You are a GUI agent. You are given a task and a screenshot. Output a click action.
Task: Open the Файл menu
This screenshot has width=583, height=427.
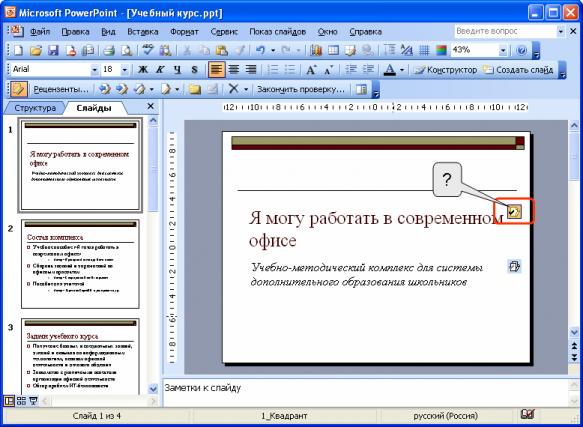(x=40, y=32)
